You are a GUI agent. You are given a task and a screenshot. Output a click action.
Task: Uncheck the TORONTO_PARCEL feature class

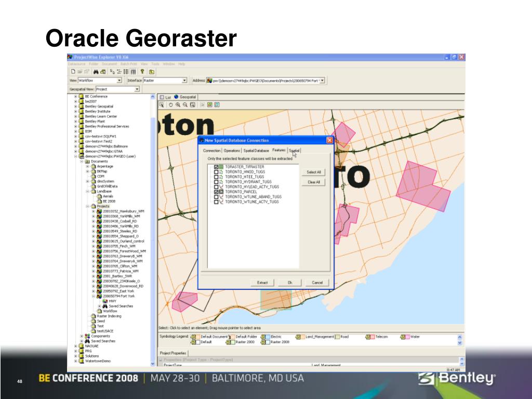pos(216,192)
